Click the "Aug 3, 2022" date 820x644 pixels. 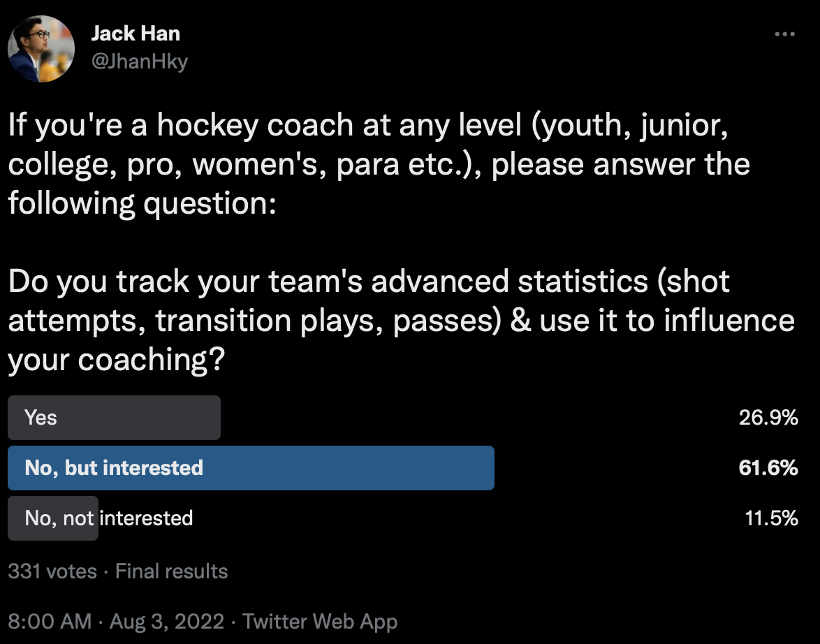pos(166,621)
